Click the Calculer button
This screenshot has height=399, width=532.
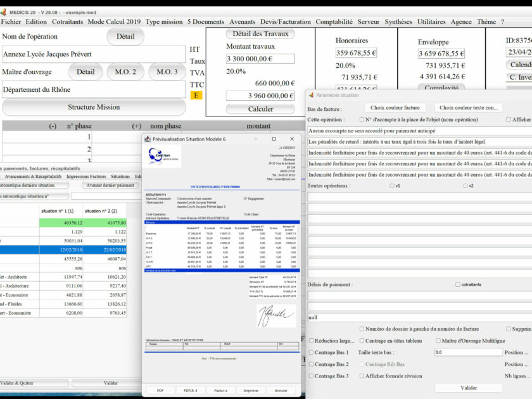coord(260,109)
